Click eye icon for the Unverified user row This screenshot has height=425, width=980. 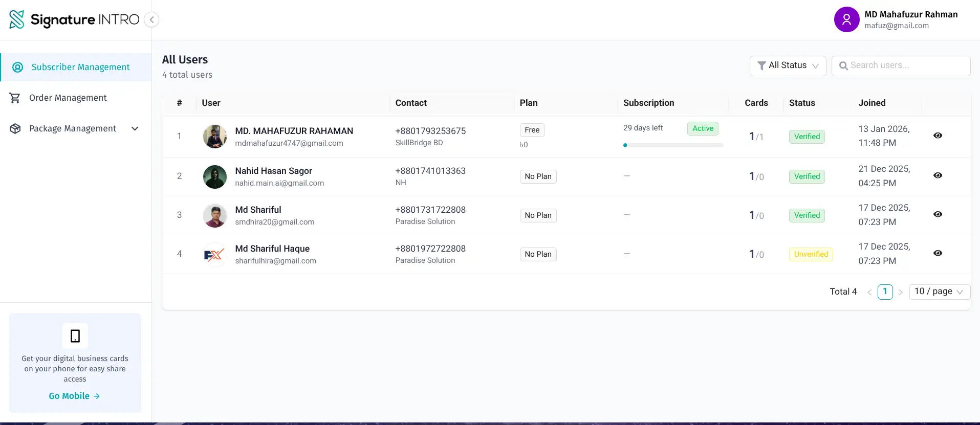[x=938, y=253]
